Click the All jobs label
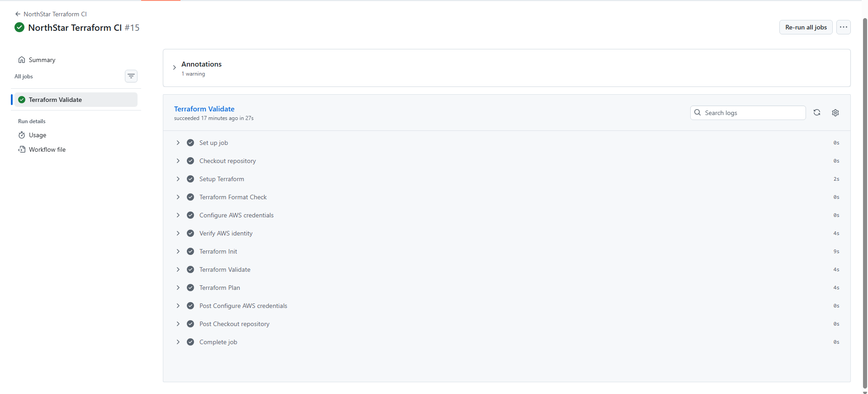 [x=24, y=77]
